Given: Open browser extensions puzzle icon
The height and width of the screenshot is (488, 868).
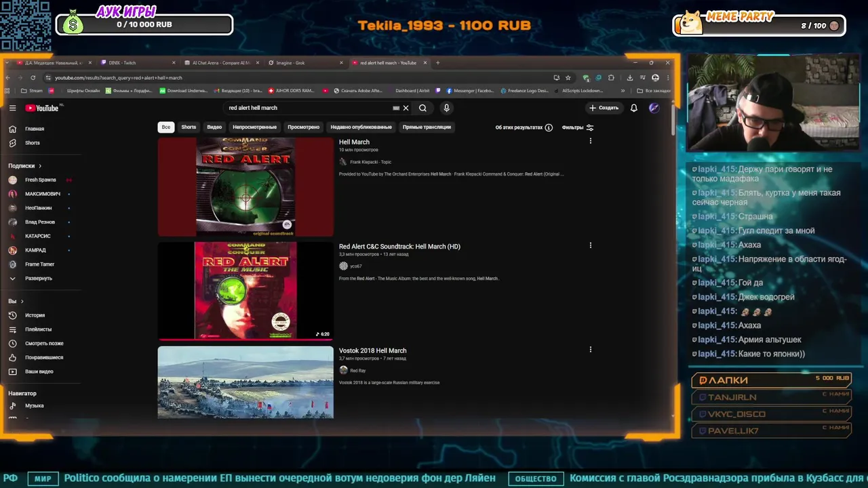Looking at the screenshot, I should click(611, 78).
